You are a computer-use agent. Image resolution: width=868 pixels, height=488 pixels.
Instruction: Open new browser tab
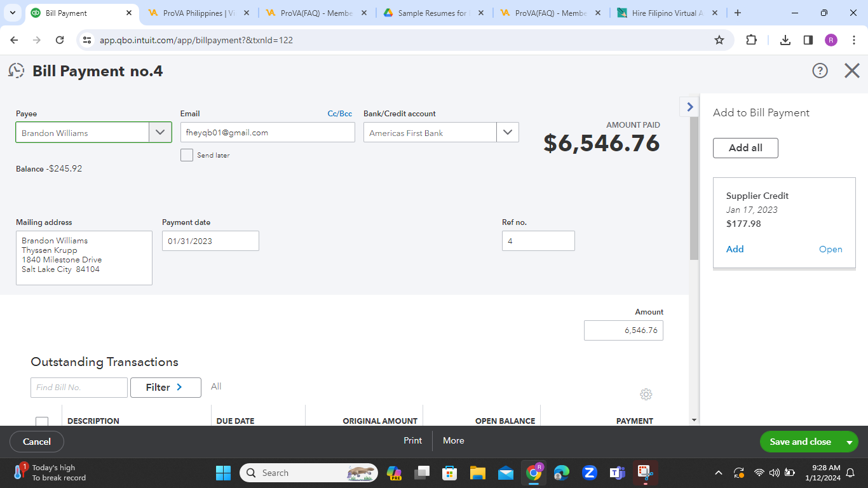737,13
